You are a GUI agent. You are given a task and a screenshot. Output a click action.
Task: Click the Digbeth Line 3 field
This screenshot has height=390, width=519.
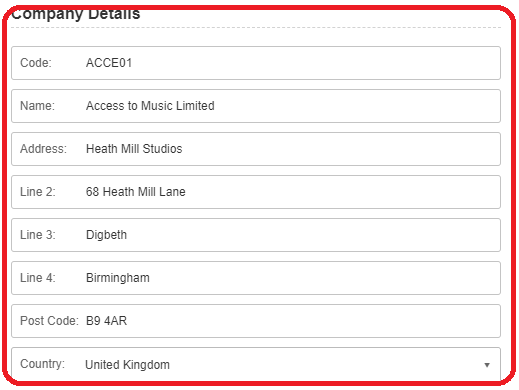click(256, 235)
